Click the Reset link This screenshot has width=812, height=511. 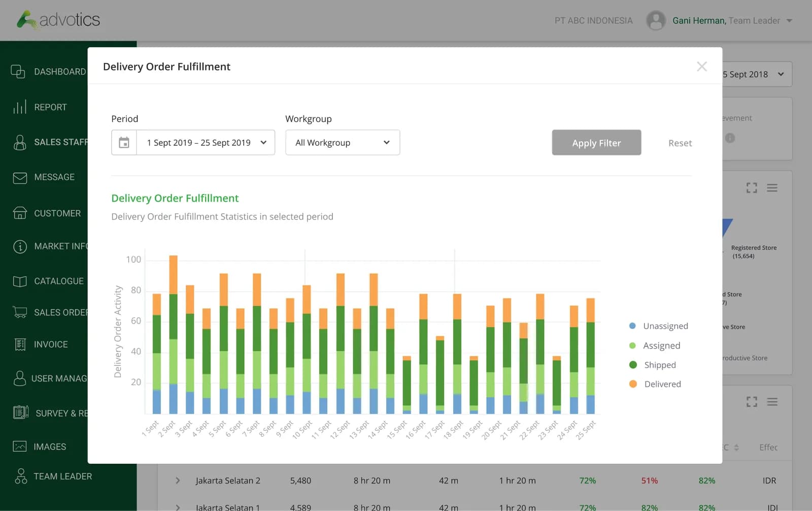pyautogui.click(x=680, y=143)
